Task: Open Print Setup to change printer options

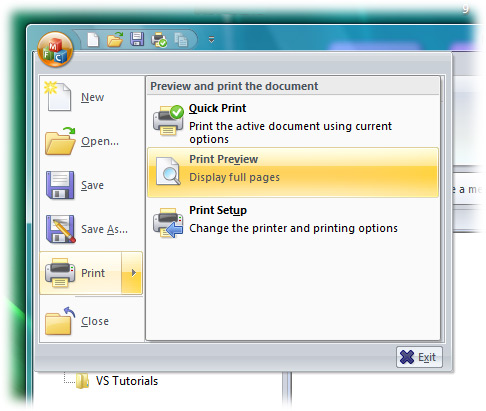Action: [293, 221]
